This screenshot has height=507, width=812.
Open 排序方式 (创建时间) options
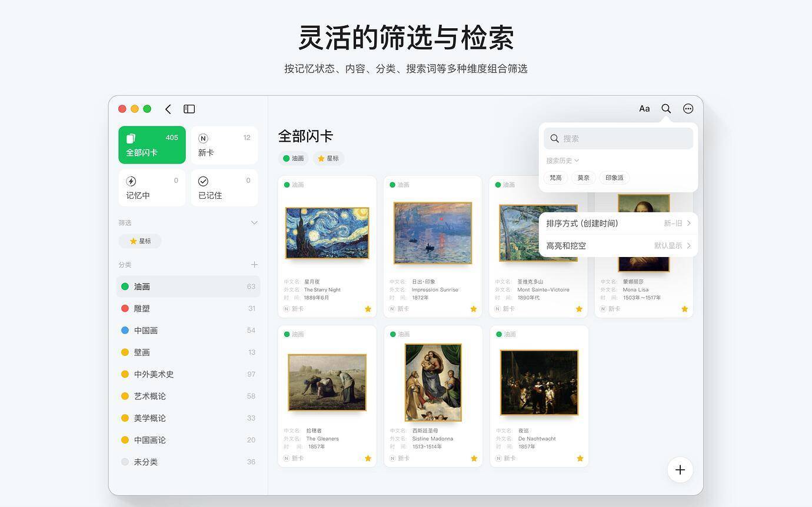(618, 224)
